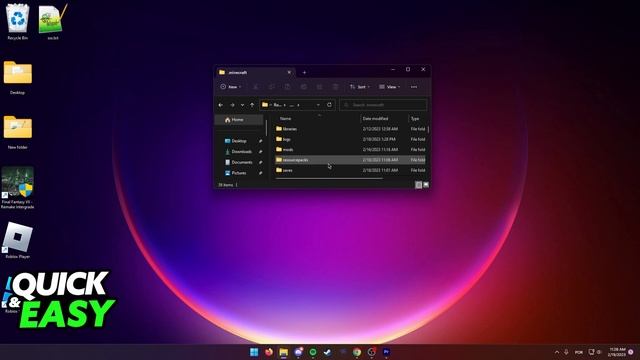Expand the address bar history dropdown

pyautogui.click(x=318, y=105)
